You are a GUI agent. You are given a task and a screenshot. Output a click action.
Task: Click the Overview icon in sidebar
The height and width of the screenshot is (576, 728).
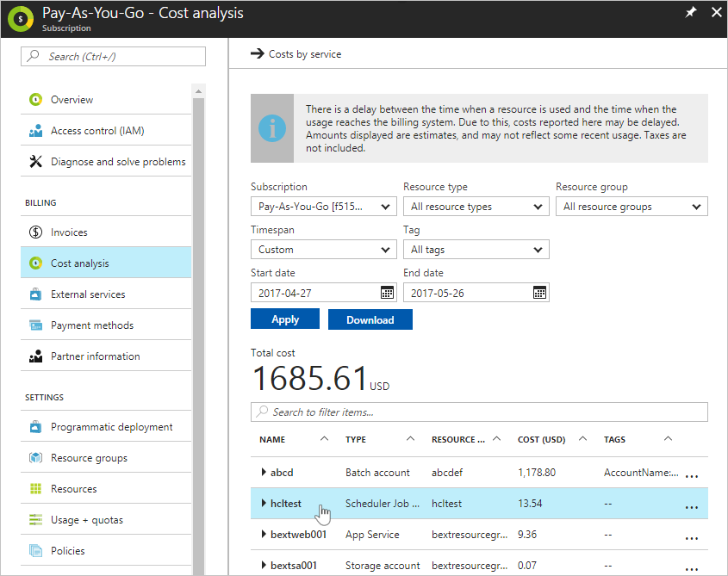click(35, 99)
